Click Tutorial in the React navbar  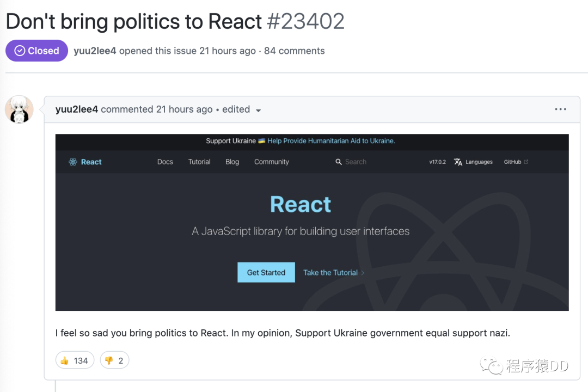pyautogui.click(x=199, y=162)
